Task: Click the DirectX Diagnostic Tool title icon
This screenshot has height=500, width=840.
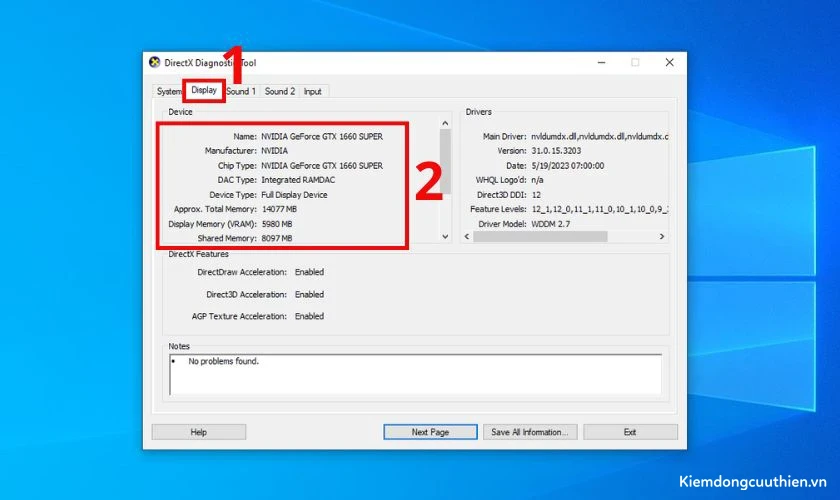Action: [155, 62]
